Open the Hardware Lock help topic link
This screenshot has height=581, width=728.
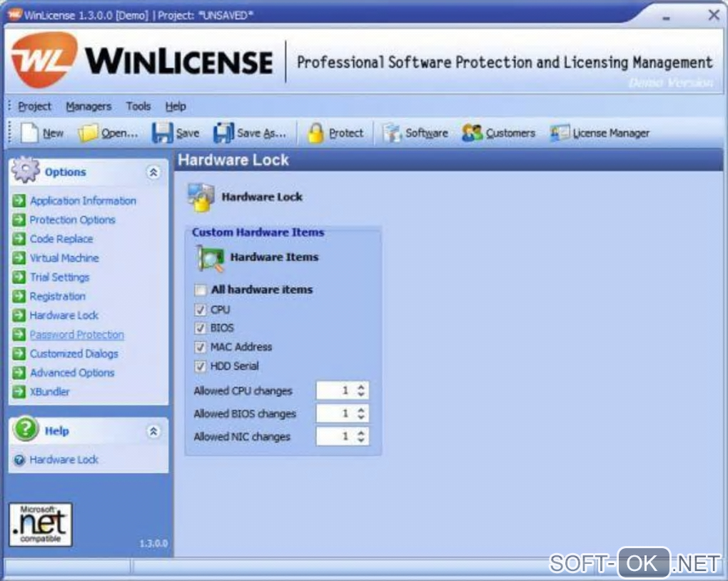[64, 460]
